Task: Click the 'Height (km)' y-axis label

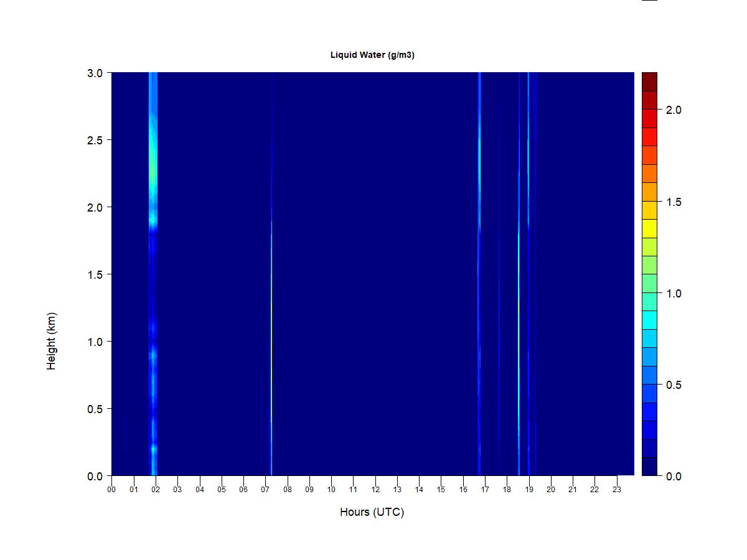Action: pyautogui.click(x=51, y=341)
